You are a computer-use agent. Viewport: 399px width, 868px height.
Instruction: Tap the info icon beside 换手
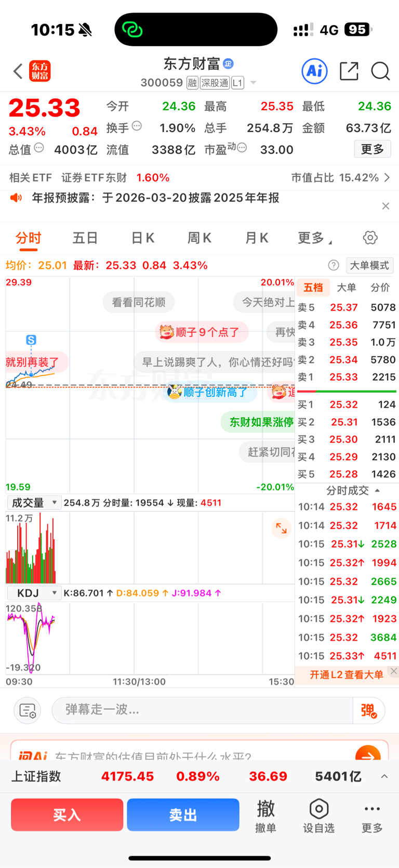coord(137,125)
